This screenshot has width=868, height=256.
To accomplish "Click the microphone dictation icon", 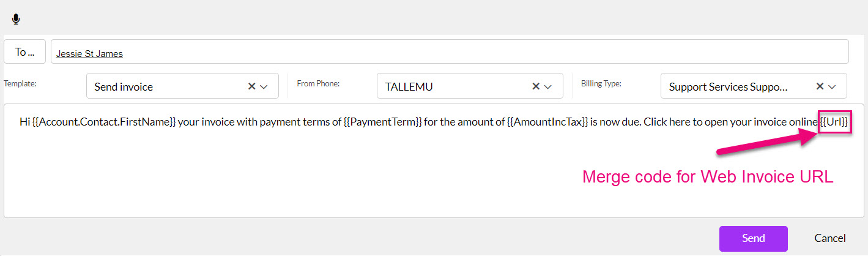I will tap(16, 19).
